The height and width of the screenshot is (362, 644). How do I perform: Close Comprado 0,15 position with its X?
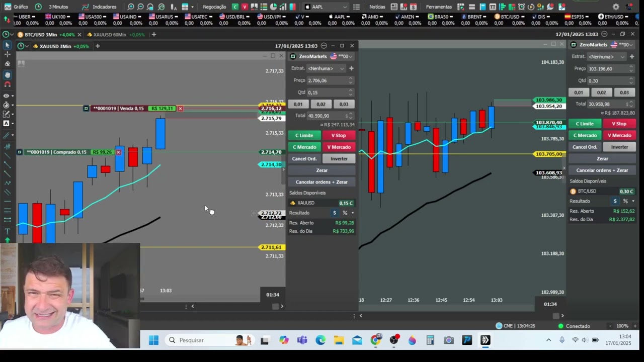click(118, 152)
